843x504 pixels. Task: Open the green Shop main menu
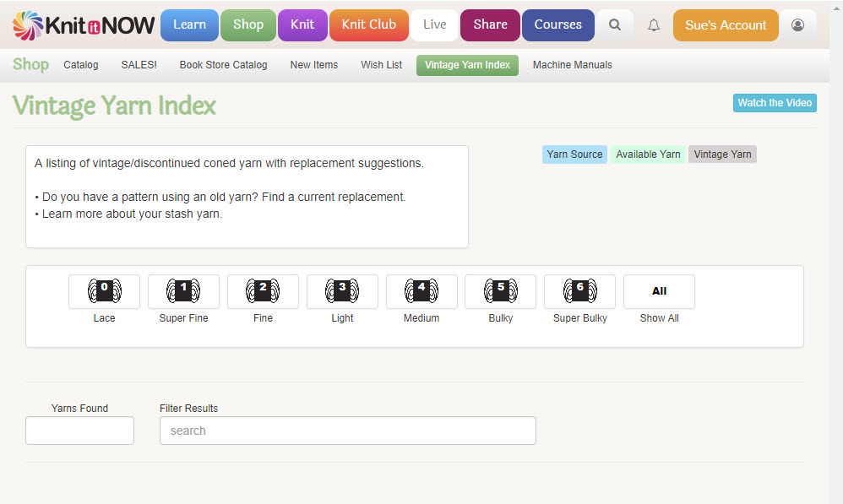coord(247,24)
